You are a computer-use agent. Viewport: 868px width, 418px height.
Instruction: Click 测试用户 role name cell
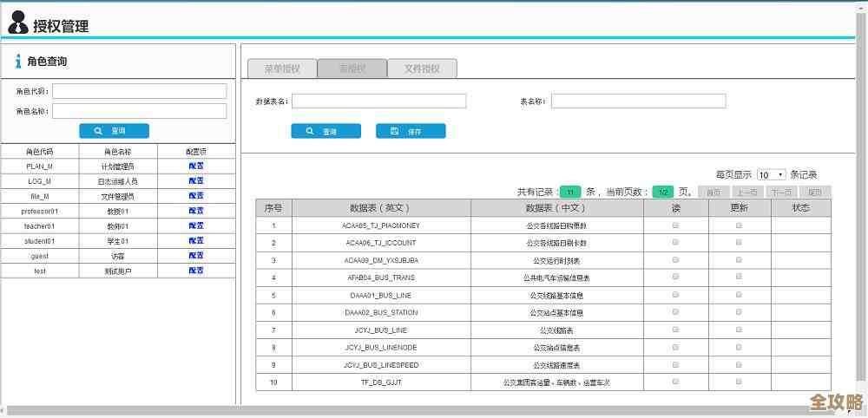coord(118,271)
